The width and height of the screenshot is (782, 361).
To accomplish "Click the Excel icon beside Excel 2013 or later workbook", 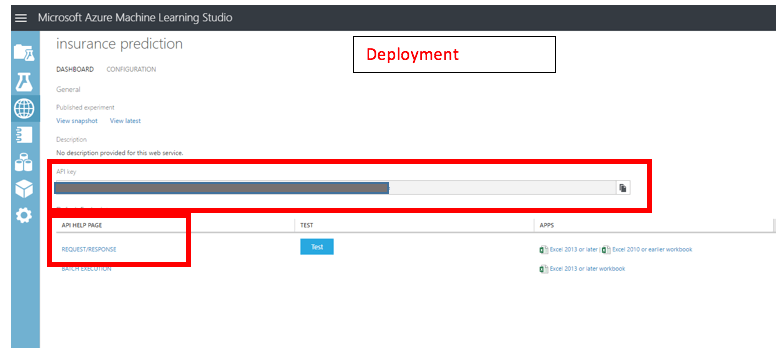I will pos(544,269).
